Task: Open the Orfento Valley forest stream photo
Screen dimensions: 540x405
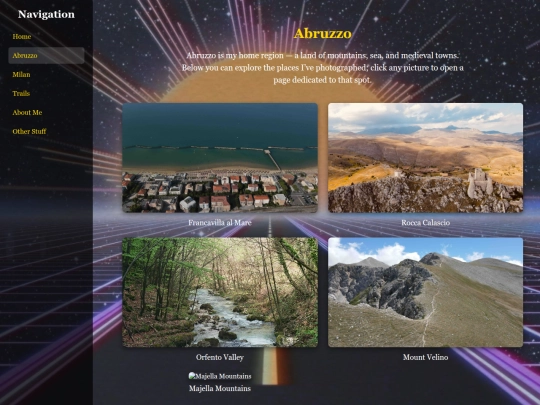Action: 220,292
